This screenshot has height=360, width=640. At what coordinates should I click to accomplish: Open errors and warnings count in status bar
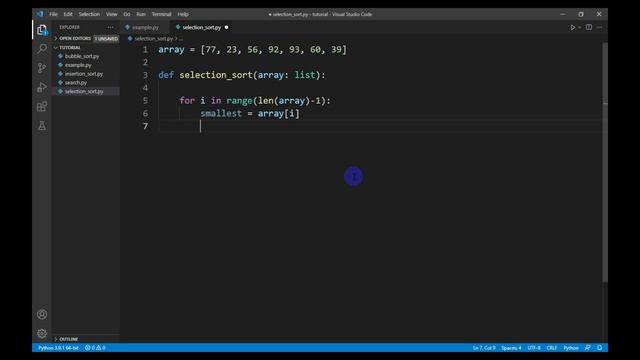pos(95,348)
